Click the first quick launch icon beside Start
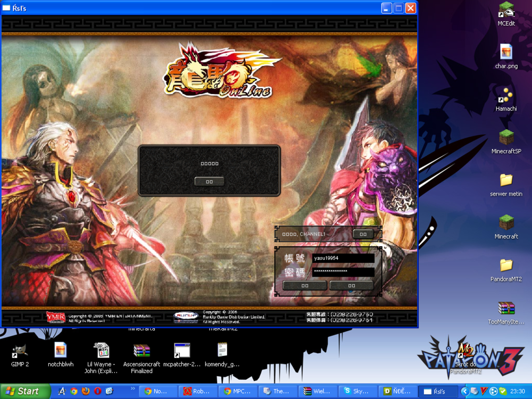The width and height of the screenshot is (532, 399). click(x=62, y=391)
